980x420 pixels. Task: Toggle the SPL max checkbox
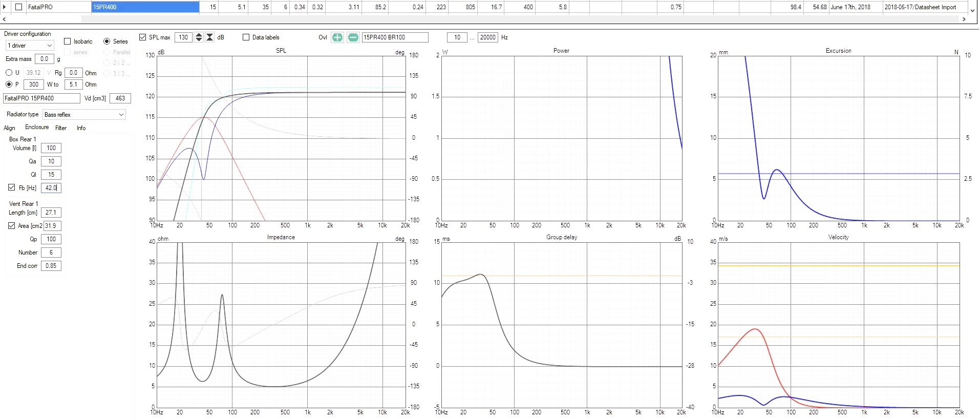point(143,37)
